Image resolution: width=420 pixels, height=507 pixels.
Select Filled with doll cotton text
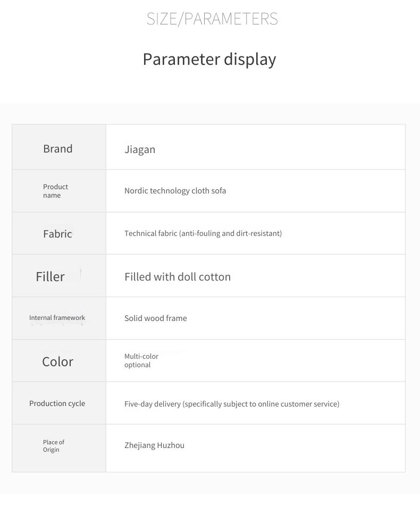pos(178,277)
